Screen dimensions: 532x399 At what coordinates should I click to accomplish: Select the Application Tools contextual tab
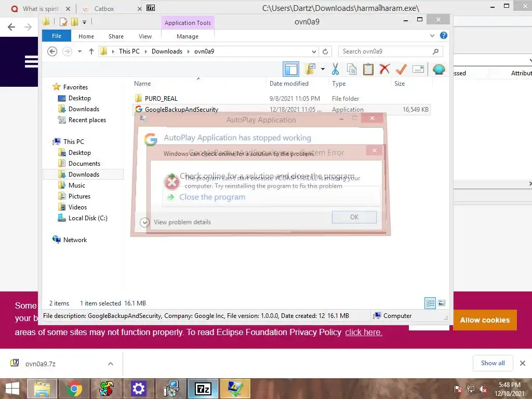pyautogui.click(x=188, y=23)
